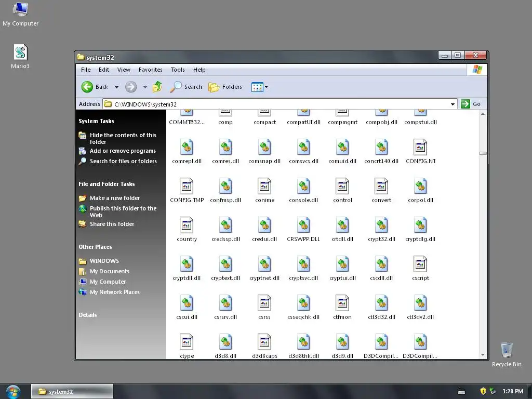Open the File menu
The height and width of the screenshot is (399, 532).
pyautogui.click(x=86, y=70)
